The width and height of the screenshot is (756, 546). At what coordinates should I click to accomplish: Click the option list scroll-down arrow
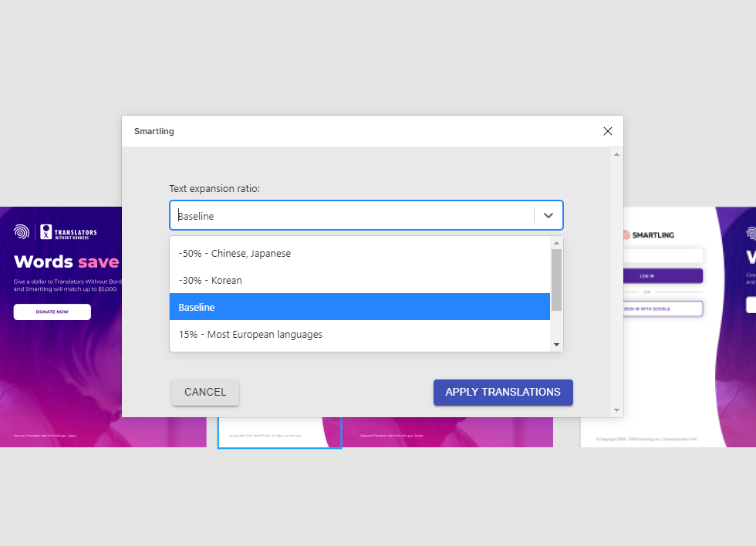click(x=556, y=345)
